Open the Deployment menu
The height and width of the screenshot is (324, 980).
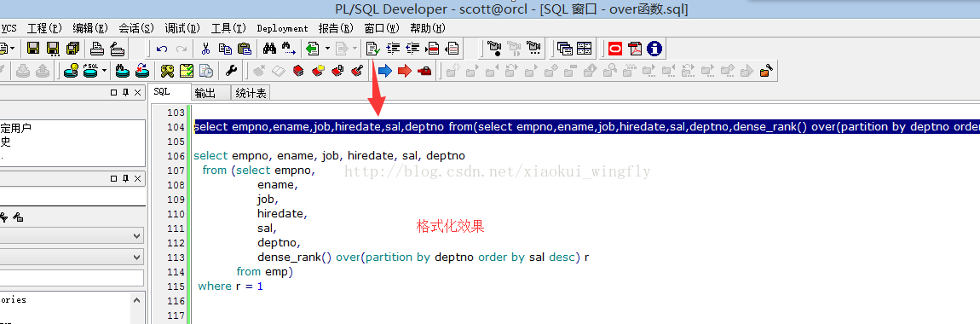(283, 28)
